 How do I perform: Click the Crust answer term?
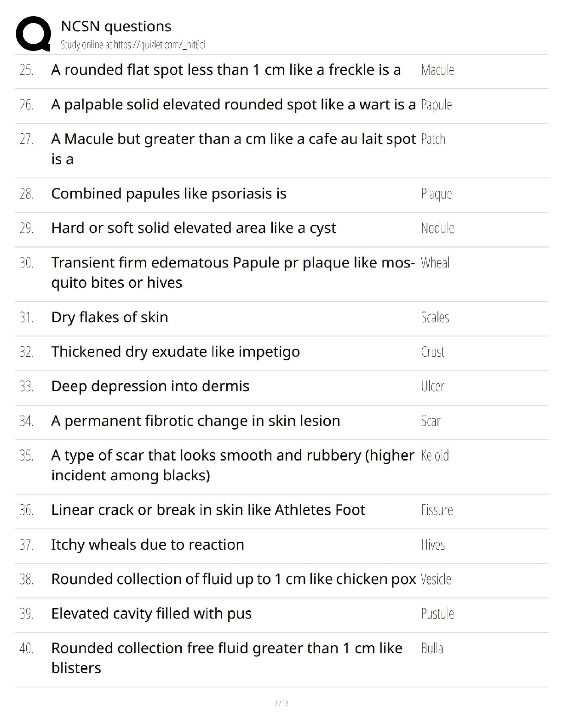tap(432, 352)
